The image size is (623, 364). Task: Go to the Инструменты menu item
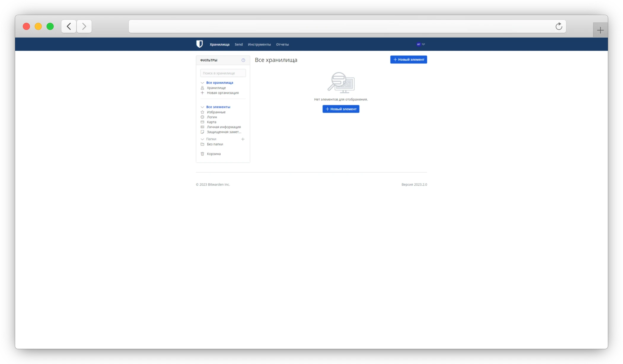coord(259,44)
